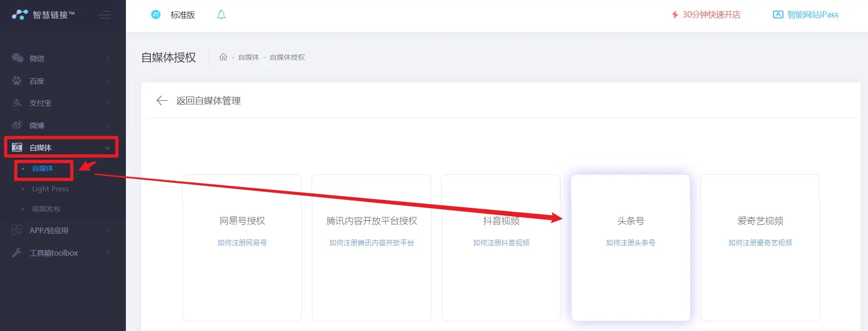Click the APP/轻应用 grid icon
Screen dimensions: 868x331
[17, 230]
